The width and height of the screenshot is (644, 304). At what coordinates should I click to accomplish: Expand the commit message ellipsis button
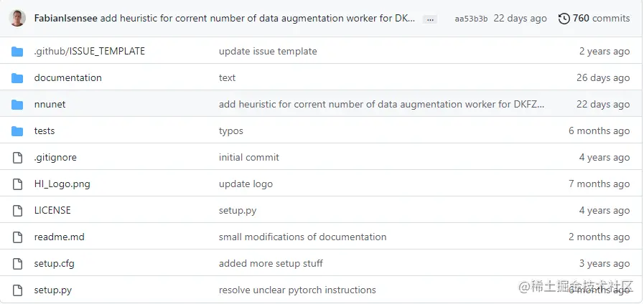429,19
